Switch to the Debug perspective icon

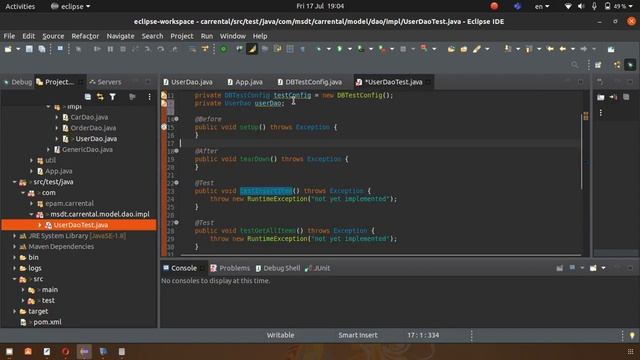(630, 65)
